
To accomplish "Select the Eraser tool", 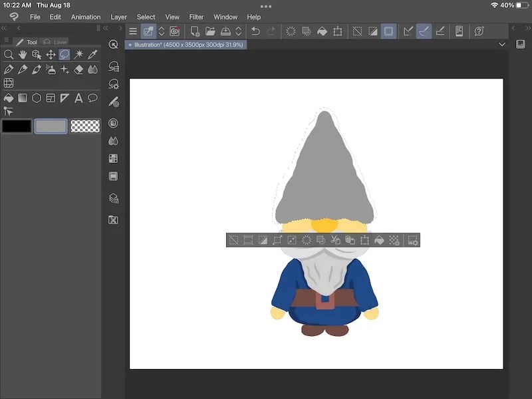I will point(78,70).
